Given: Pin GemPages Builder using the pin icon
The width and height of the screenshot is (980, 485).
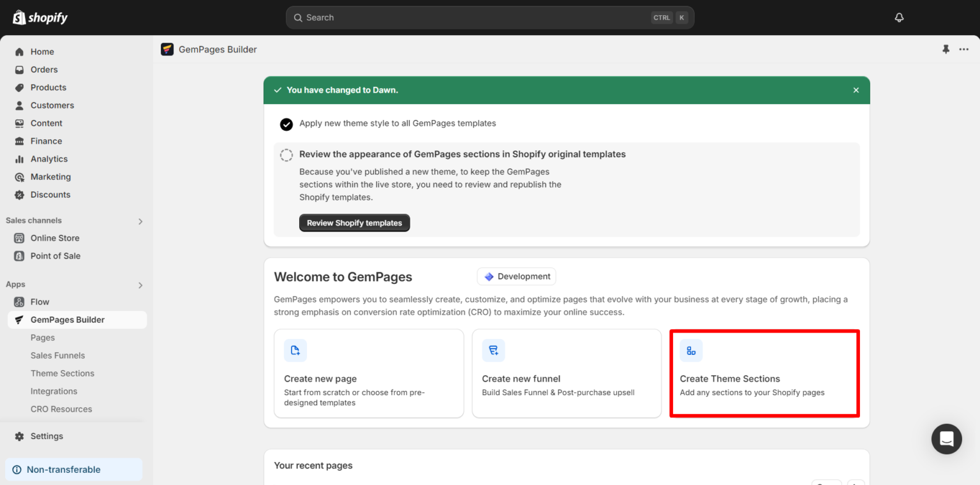Looking at the screenshot, I should [946, 49].
